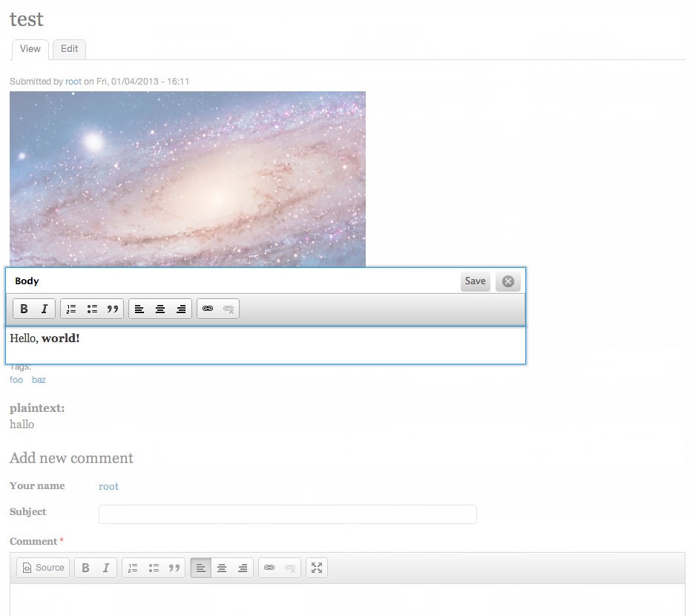Apply bold formatting in the Body editor
This screenshot has width=690, height=616.
tap(24, 308)
